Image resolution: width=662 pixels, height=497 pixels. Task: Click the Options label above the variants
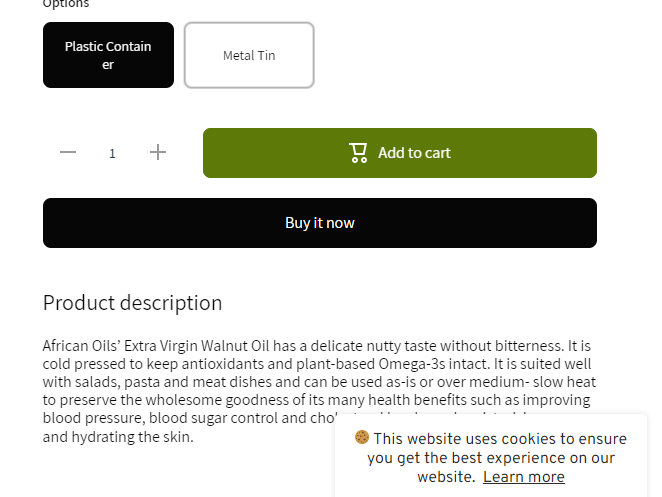[66, 4]
